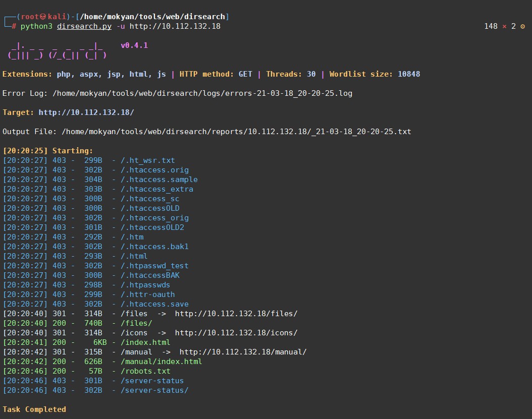This screenshot has height=419, width=532.
Task: Click the red x error-status symbol
Action: pyautogui.click(x=504, y=26)
